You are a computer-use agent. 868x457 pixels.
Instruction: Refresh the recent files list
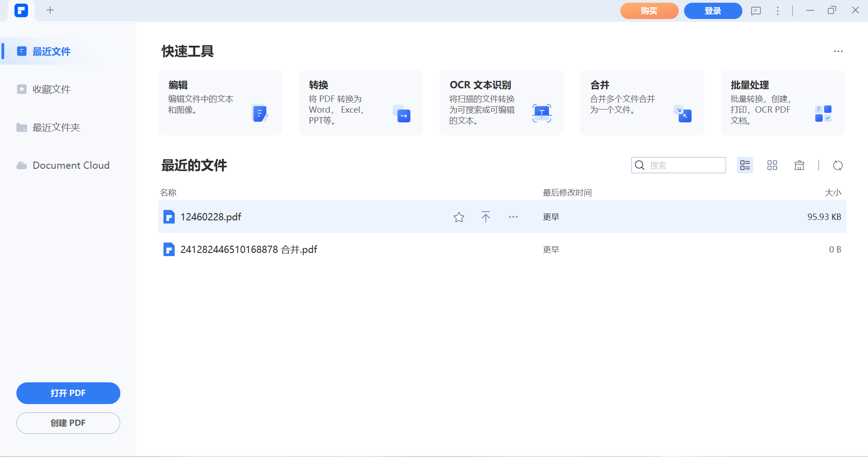click(838, 166)
